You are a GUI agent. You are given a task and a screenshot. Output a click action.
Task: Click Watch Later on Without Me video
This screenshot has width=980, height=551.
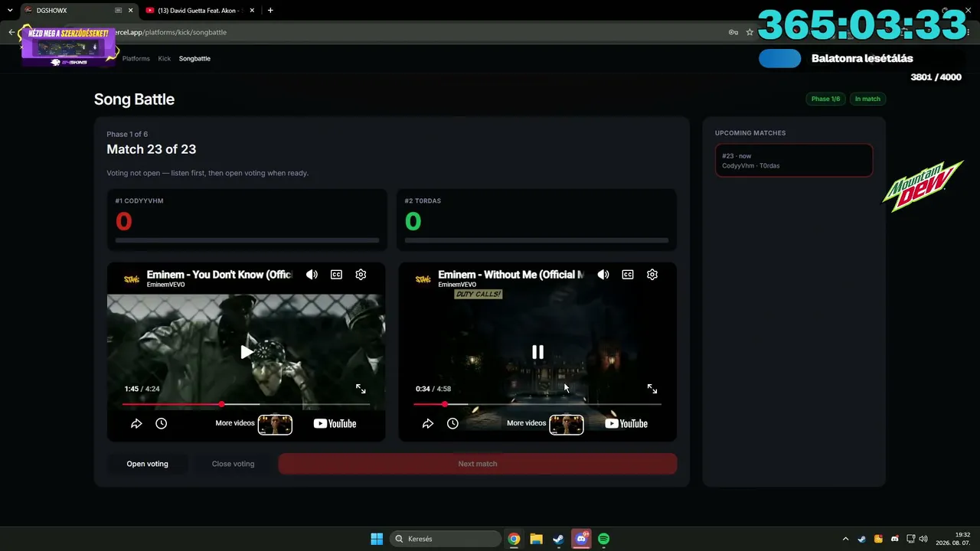coord(452,423)
